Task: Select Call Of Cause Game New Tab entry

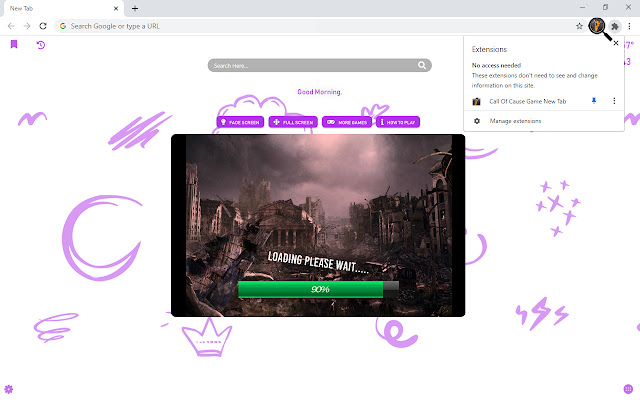Action: click(x=527, y=101)
